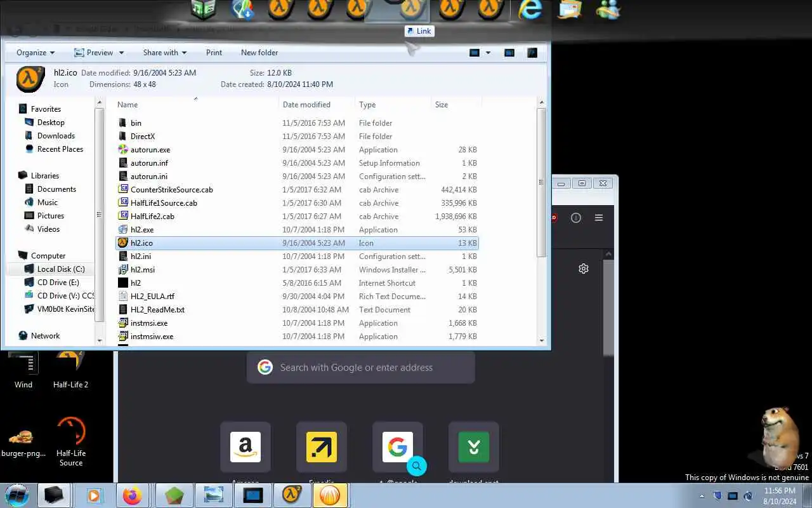Screen dimensions: 812x508
Task: Select CD Drive (E:)
Action: (58, 283)
